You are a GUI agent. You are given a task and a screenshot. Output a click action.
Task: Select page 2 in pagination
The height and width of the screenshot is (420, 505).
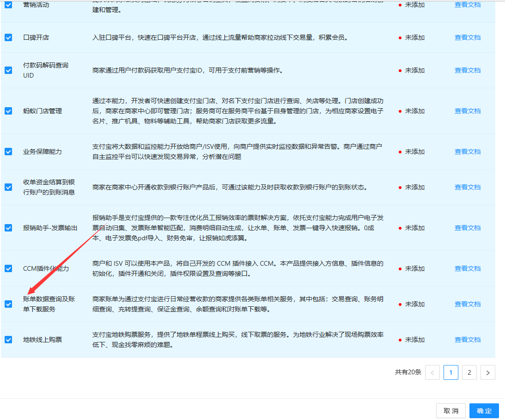click(469, 372)
